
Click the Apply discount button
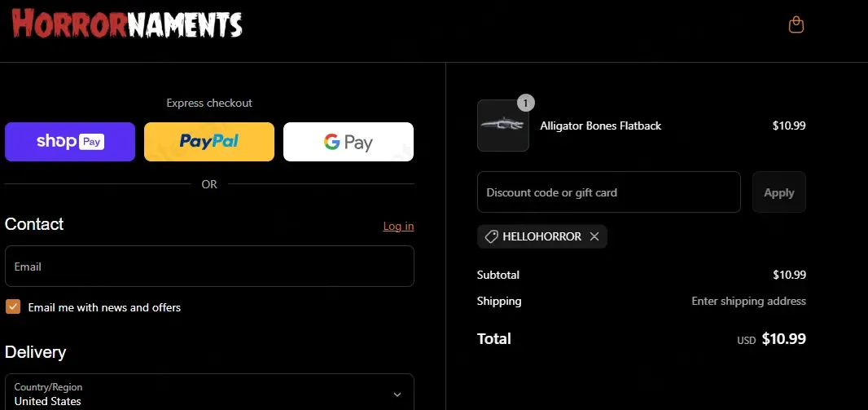pyautogui.click(x=779, y=192)
